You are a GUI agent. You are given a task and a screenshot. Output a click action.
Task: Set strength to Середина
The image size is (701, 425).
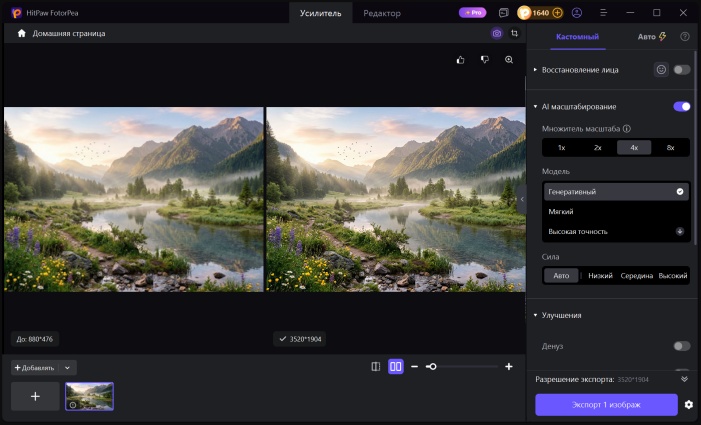(637, 276)
